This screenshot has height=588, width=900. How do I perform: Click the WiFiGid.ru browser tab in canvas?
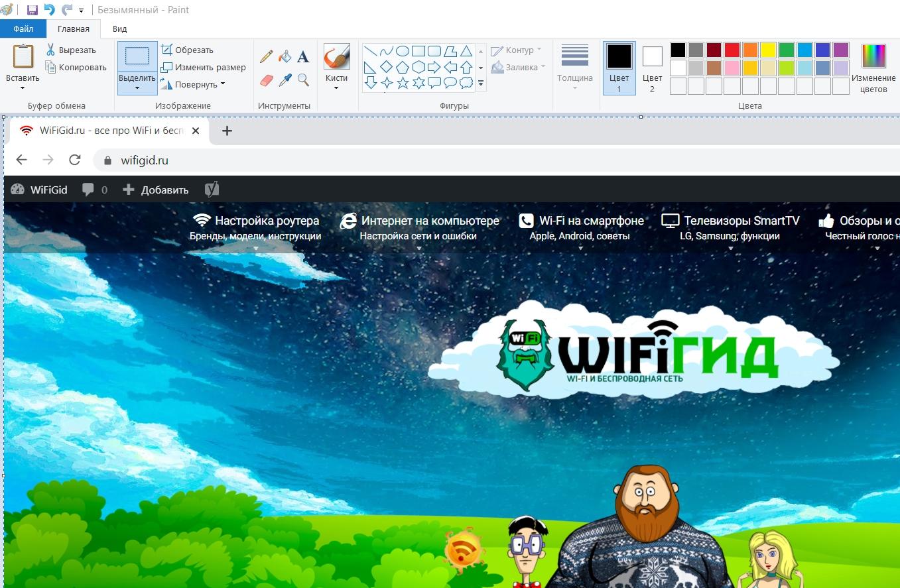109,131
